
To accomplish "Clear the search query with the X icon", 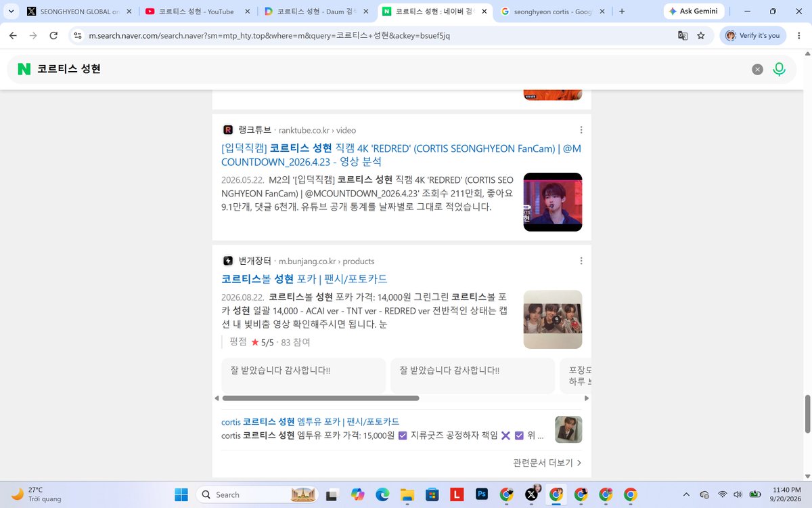I will pyautogui.click(x=757, y=69).
